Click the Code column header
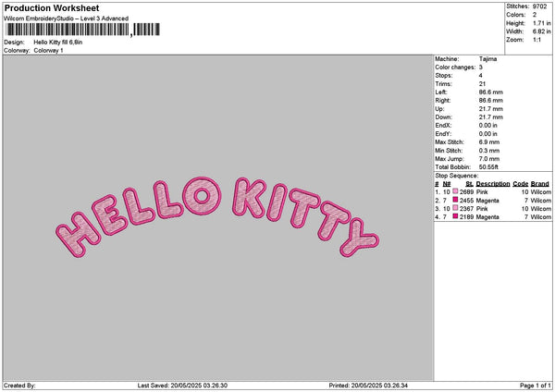 pos(520,184)
